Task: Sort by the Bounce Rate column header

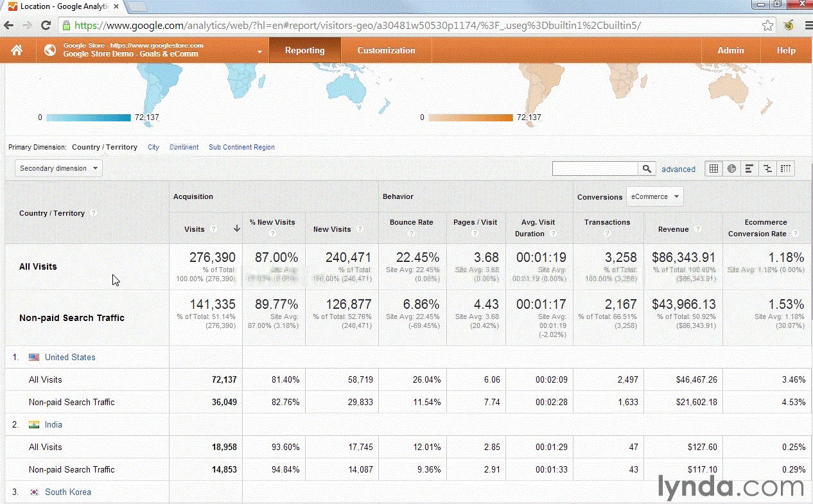Action: coord(411,222)
